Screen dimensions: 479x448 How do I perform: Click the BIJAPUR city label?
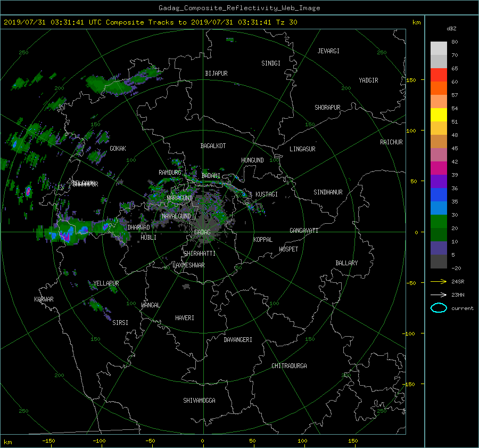[x=216, y=74]
